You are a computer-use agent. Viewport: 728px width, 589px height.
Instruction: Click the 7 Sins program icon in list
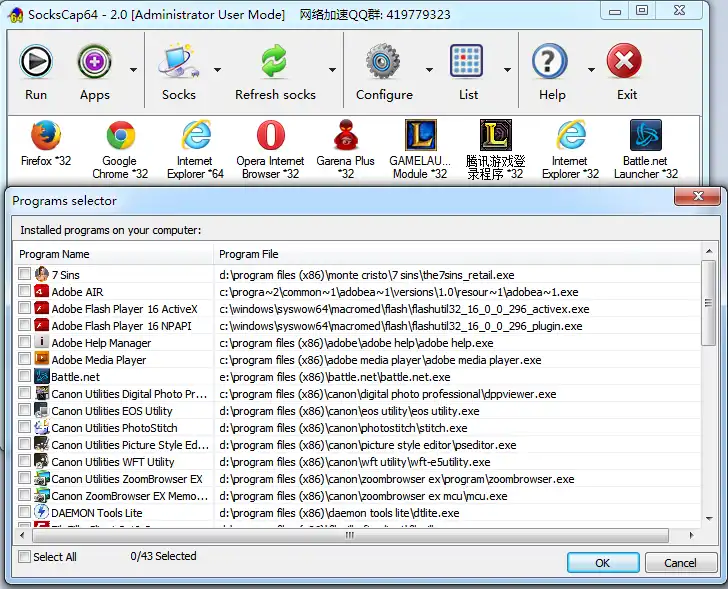42,274
